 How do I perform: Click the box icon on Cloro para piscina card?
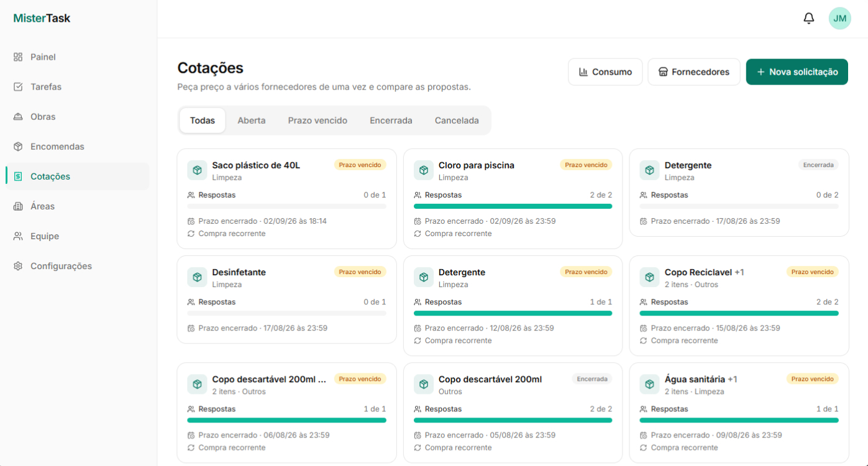424,170
